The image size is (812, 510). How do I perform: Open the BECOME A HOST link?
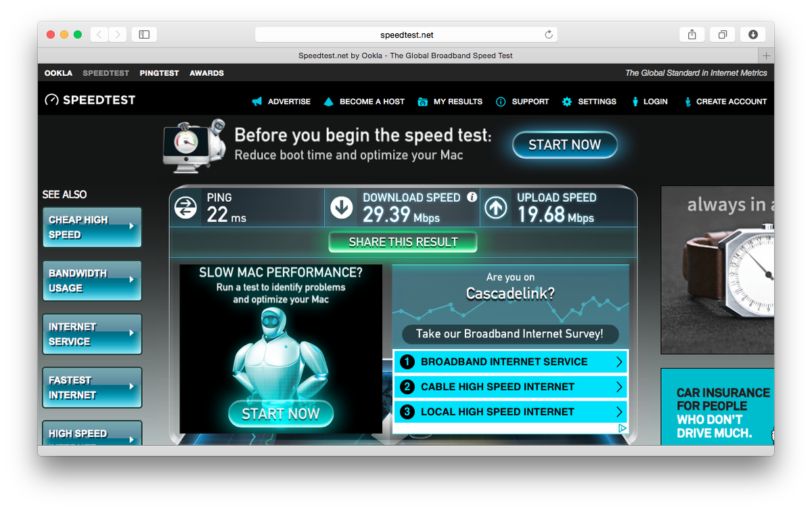(372, 102)
